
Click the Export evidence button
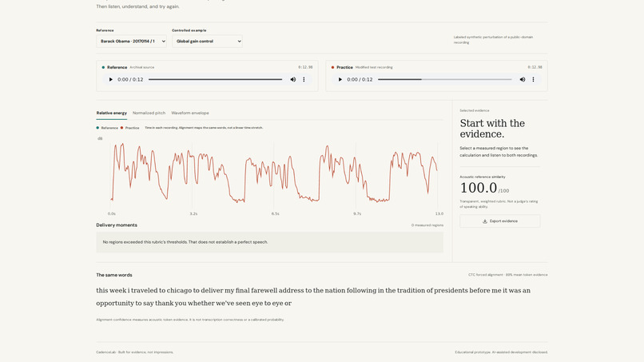pyautogui.click(x=500, y=221)
